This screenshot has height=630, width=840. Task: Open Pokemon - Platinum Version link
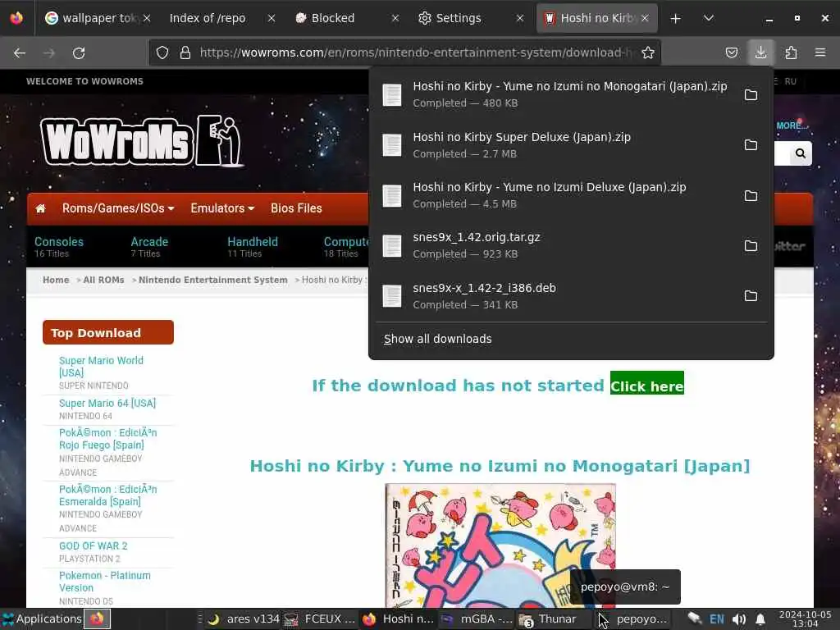click(104, 582)
